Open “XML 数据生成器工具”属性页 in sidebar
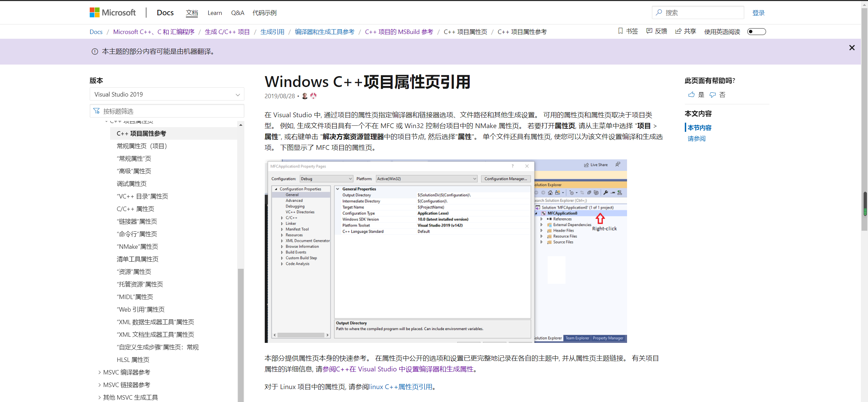The image size is (868, 402). 155,322
